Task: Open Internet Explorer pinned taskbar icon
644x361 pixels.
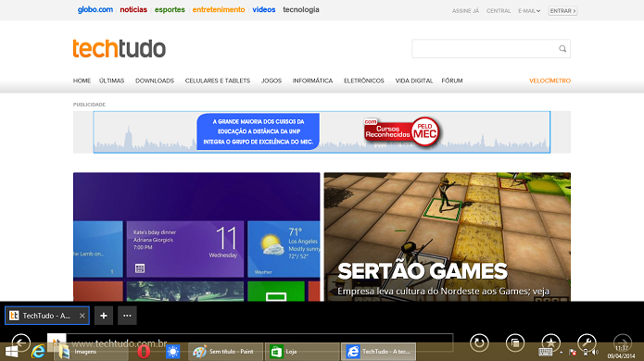Action: coord(38,352)
